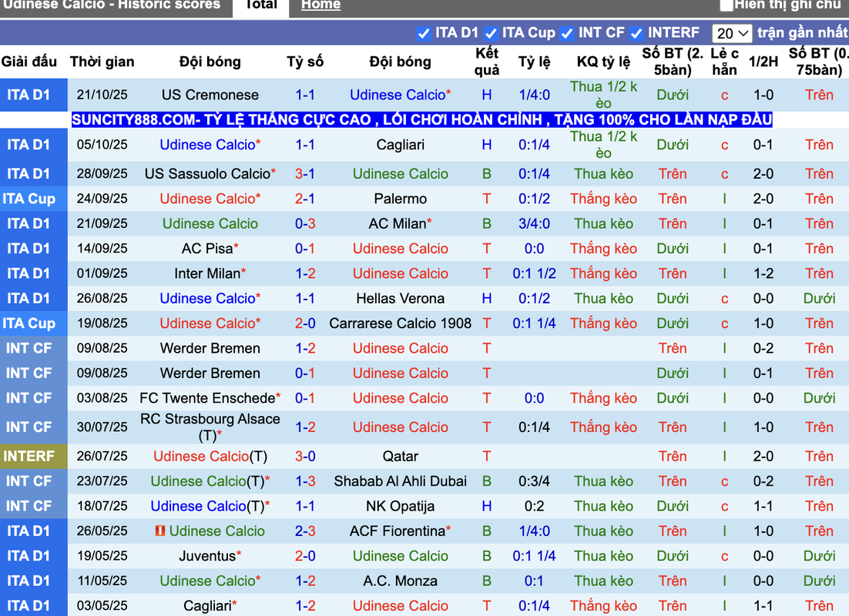Click the ITA Cup label on 24/09/25 row
This screenshot has width=849, height=616.
[29, 199]
